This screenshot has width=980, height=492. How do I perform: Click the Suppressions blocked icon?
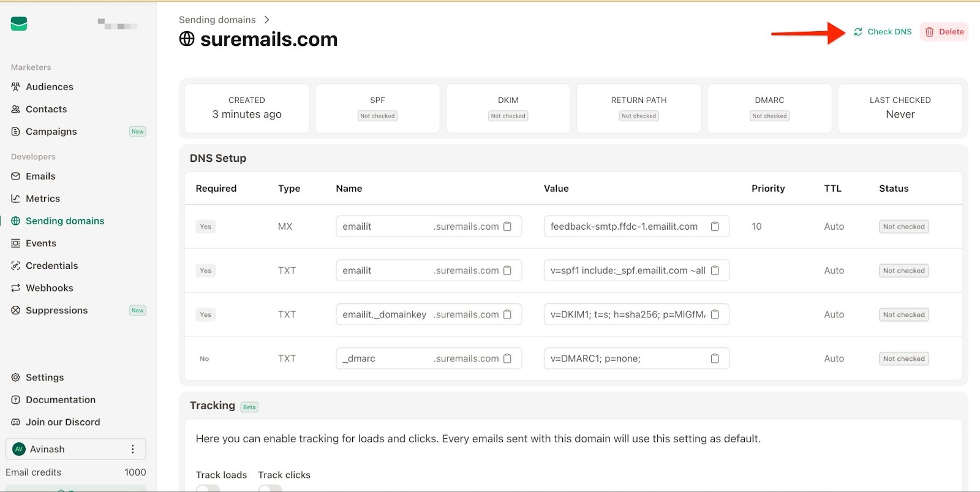point(16,311)
